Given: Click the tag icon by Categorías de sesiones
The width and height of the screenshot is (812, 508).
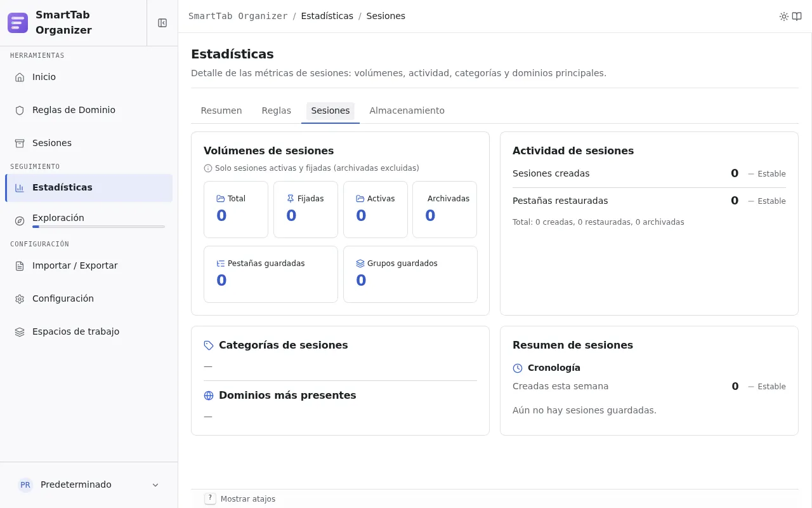Looking at the screenshot, I should point(209,345).
